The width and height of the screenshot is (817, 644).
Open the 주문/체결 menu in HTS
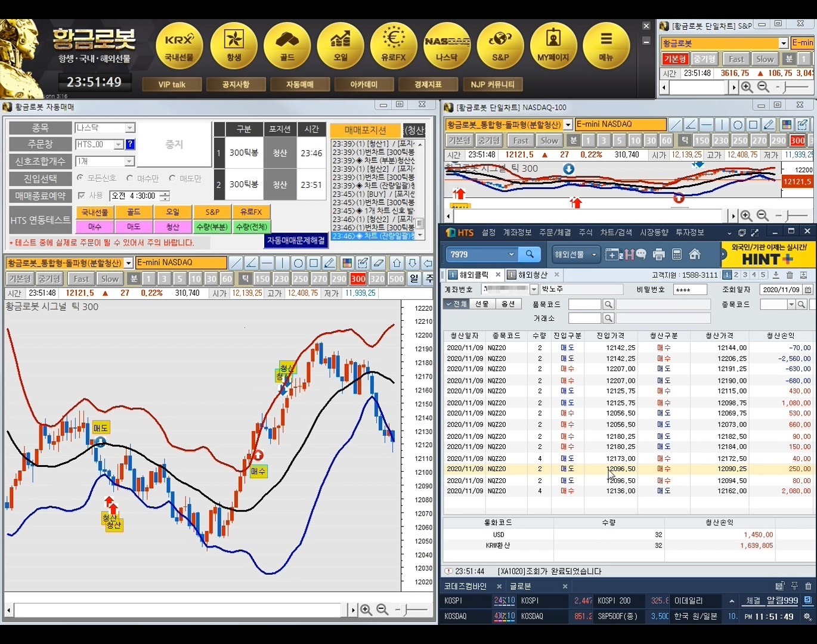click(x=555, y=233)
